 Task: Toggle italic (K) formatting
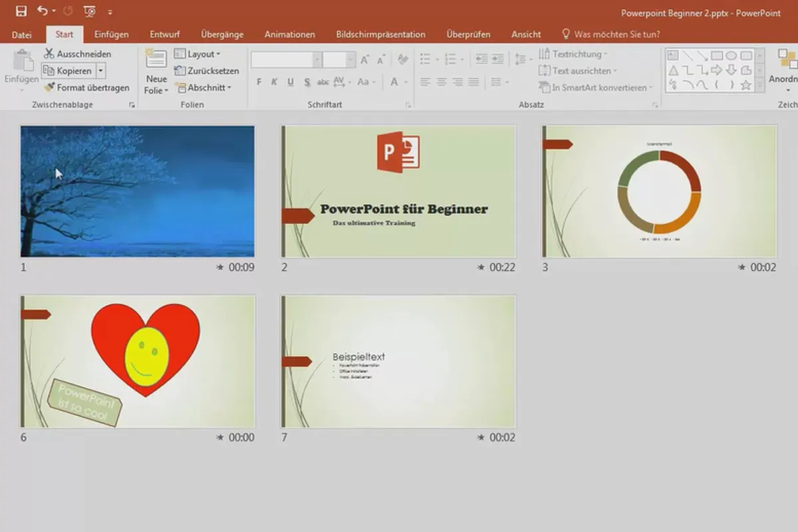point(274,82)
